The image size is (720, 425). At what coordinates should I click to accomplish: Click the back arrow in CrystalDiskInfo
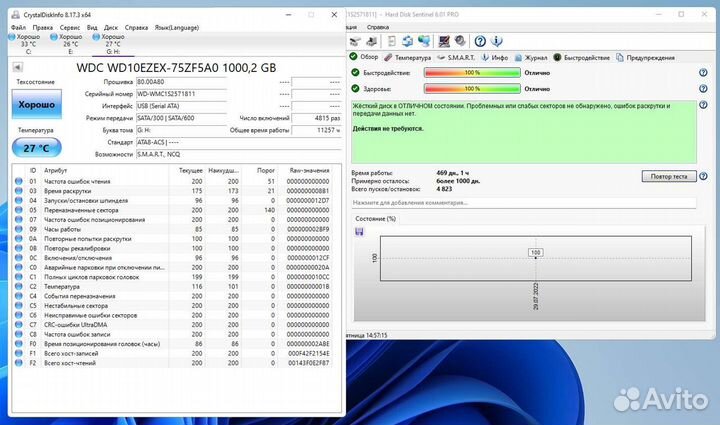coord(17,67)
